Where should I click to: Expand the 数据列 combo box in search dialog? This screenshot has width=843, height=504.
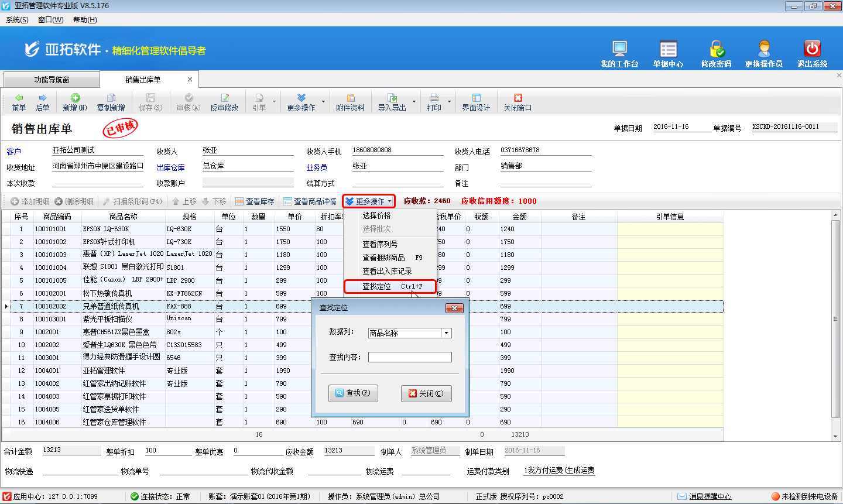tap(447, 333)
